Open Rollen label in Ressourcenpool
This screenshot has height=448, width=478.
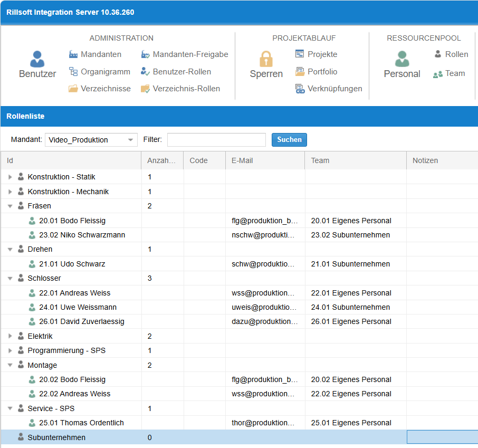(457, 54)
